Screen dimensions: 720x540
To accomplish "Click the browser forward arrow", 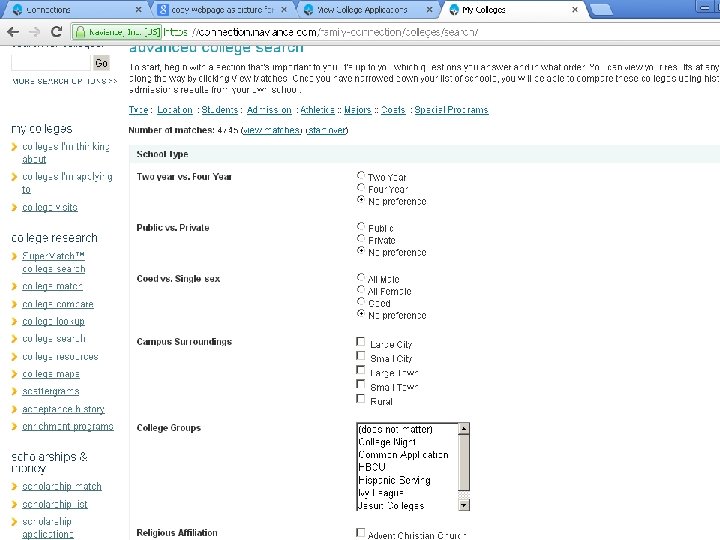I will (x=34, y=32).
